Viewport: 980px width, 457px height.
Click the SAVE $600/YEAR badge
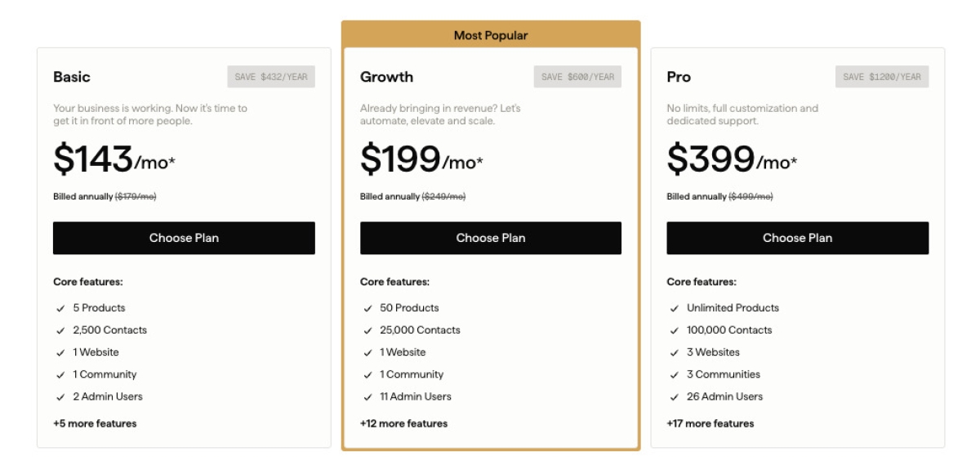tap(577, 77)
